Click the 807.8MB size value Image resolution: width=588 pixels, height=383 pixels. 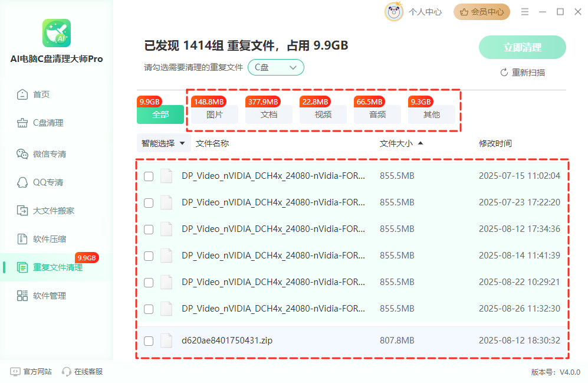[x=397, y=341]
